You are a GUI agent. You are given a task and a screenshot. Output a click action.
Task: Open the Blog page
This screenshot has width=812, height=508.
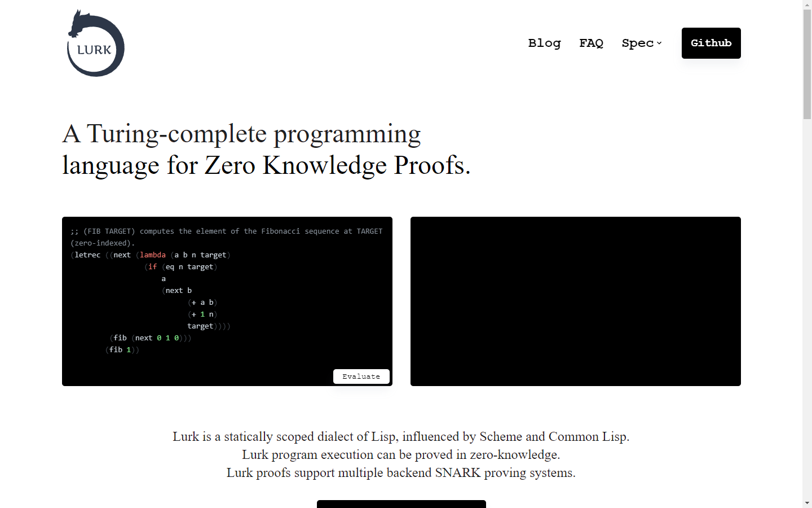(x=544, y=43)
